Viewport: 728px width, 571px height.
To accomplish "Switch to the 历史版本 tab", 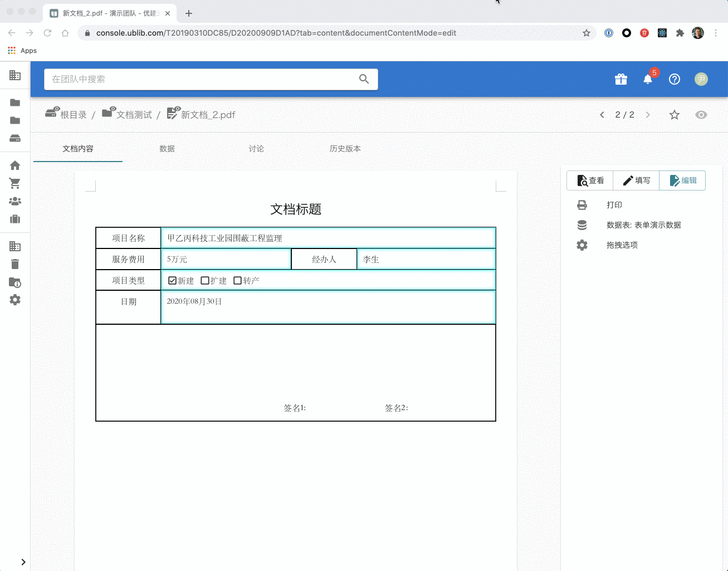I will click(345, 149).
